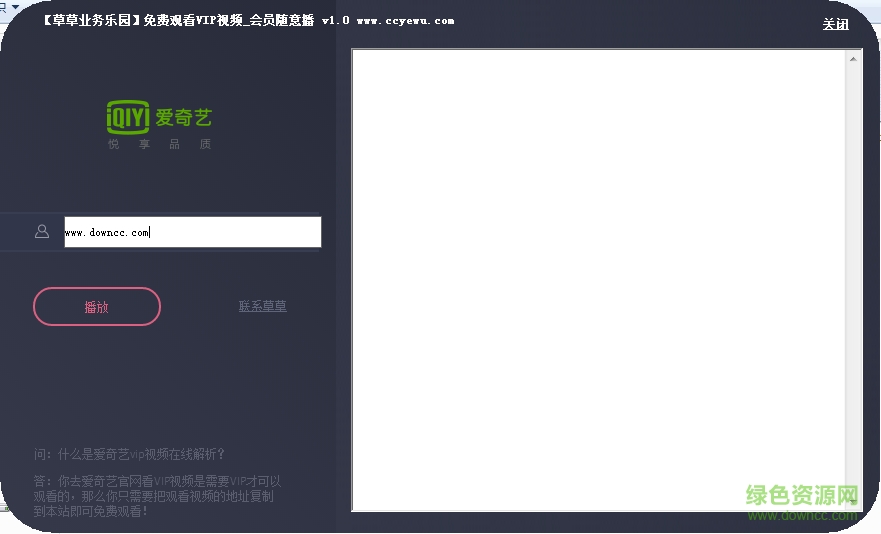Screen dimensions: 881x534
Task: Click the slogan text 悦享品质
Action: [160, 144]
